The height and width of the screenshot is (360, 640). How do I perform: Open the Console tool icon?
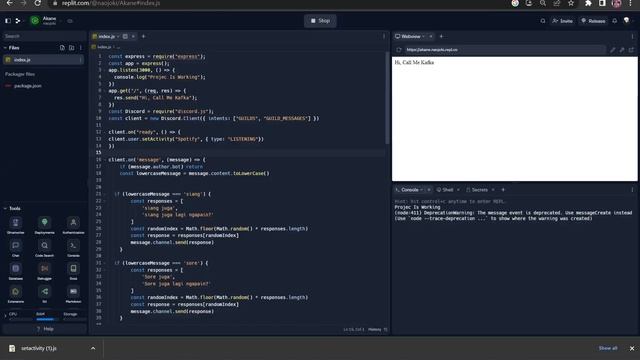[x=73, y=248]
